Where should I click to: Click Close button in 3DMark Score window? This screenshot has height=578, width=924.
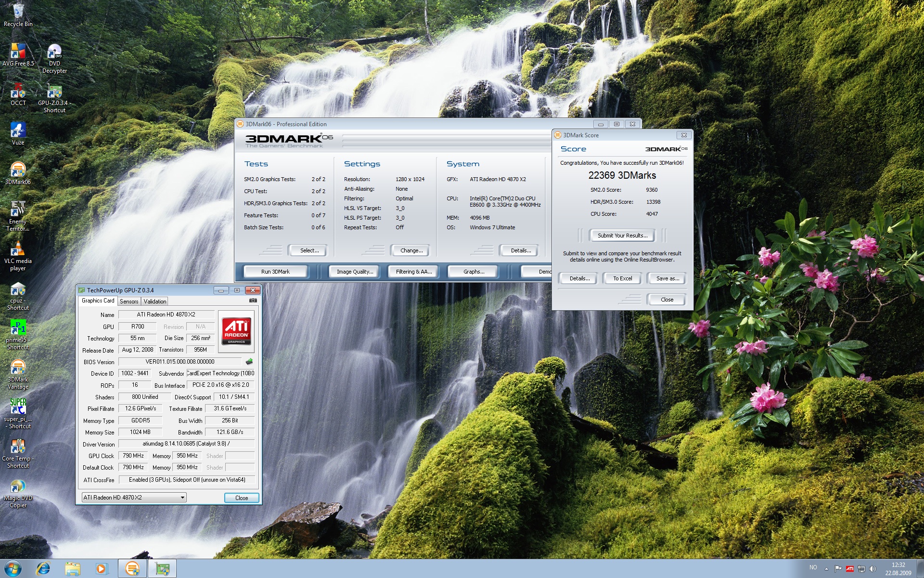[x=667, y=300]
